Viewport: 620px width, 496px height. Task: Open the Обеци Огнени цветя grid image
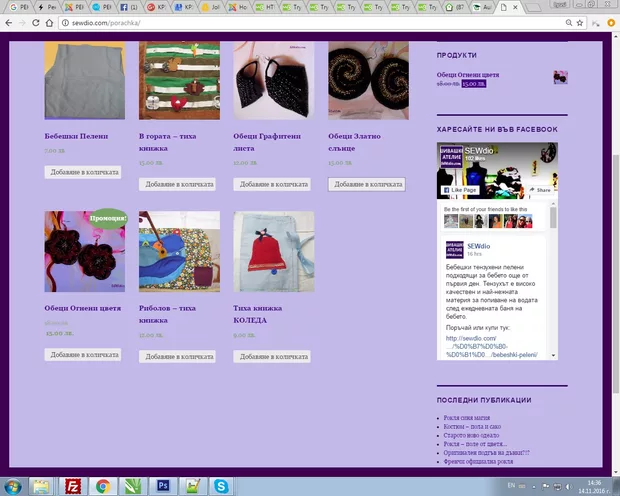pos(85,252)
